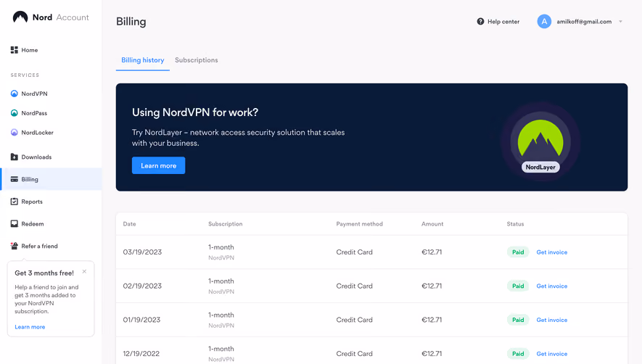Click the Refer a friend gift icon
Viewport: 642px width, 364px height.
tap(15, 246)
